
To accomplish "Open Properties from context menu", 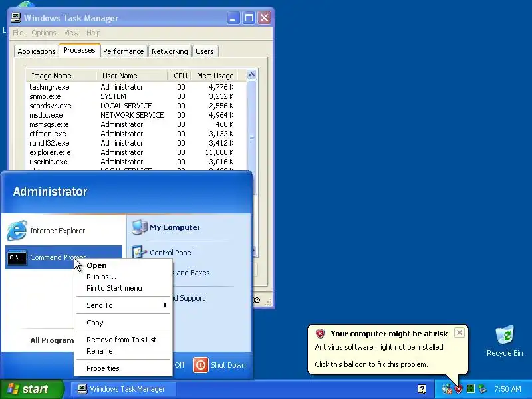I will (124, 368).
